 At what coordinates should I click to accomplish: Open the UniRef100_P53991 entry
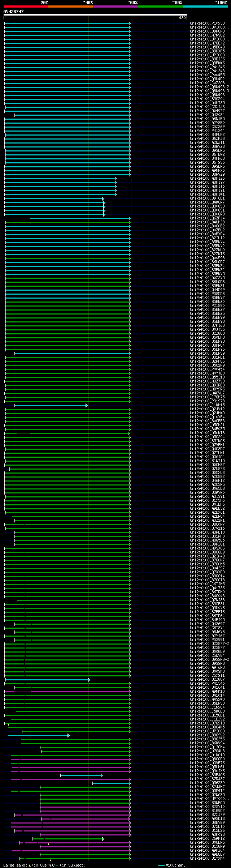(207, 640)
